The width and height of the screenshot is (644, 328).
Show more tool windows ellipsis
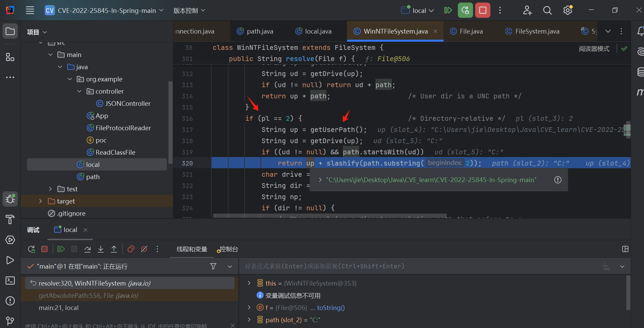[x=10, y=77]
